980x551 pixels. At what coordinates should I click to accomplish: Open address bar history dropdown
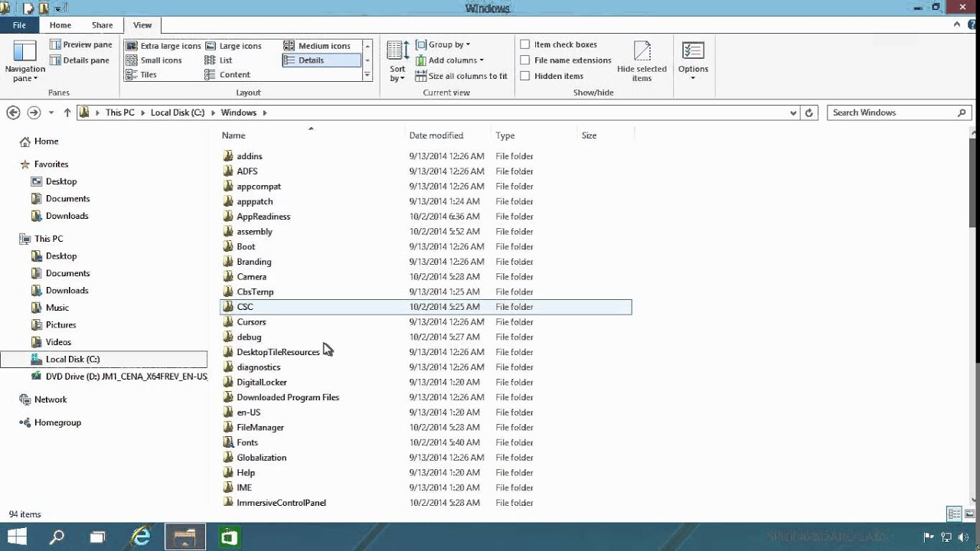pyautogui.click(x=793, y=112)
